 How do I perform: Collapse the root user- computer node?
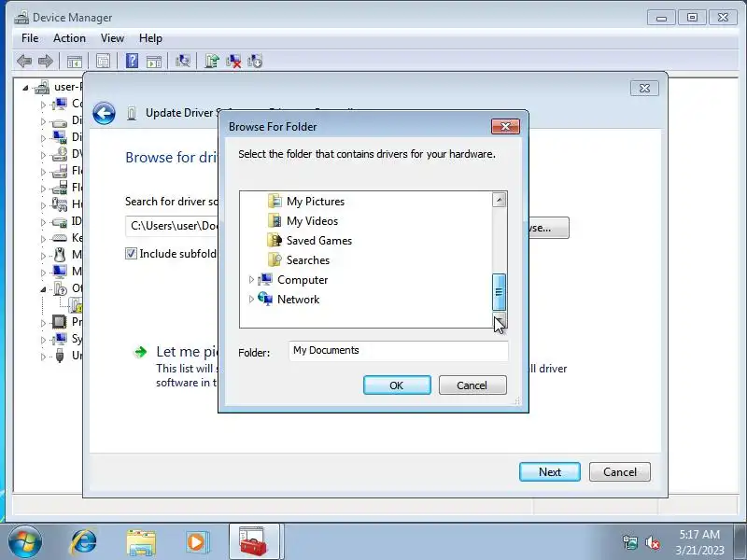coord(26,88)
